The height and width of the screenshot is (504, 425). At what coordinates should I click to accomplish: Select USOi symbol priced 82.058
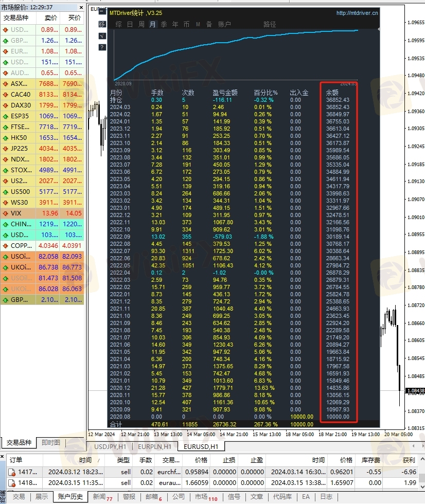point(21,257)
